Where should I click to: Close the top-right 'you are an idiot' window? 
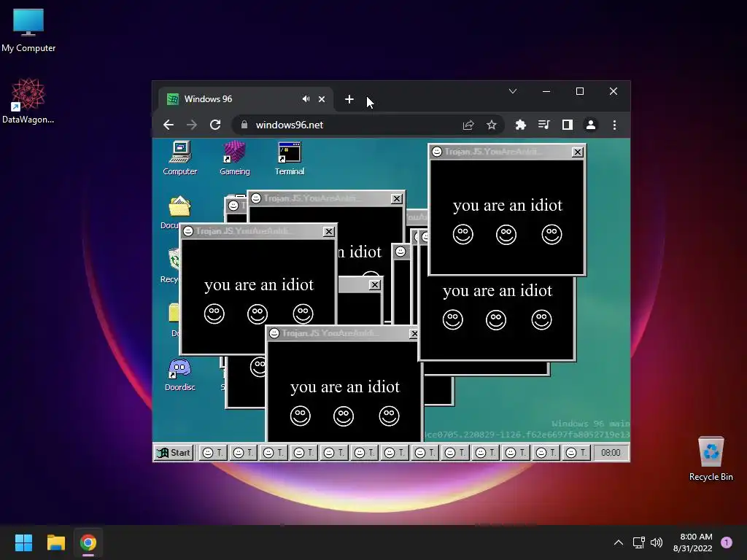coord(578,152)
